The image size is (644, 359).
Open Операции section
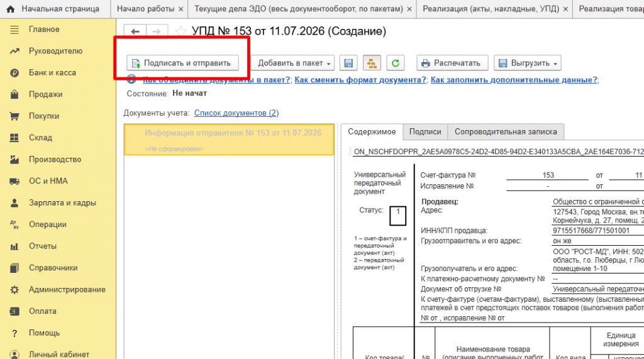coord(48,224)
